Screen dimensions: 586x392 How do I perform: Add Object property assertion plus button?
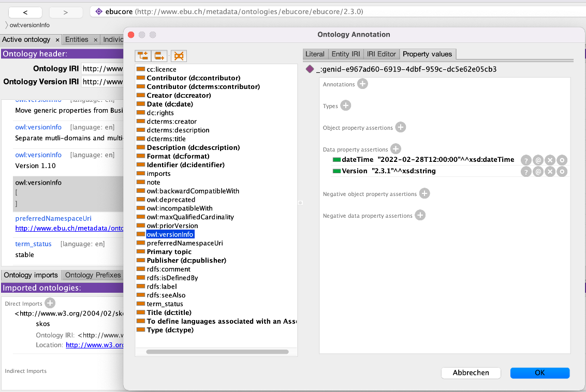click(401, 127)
